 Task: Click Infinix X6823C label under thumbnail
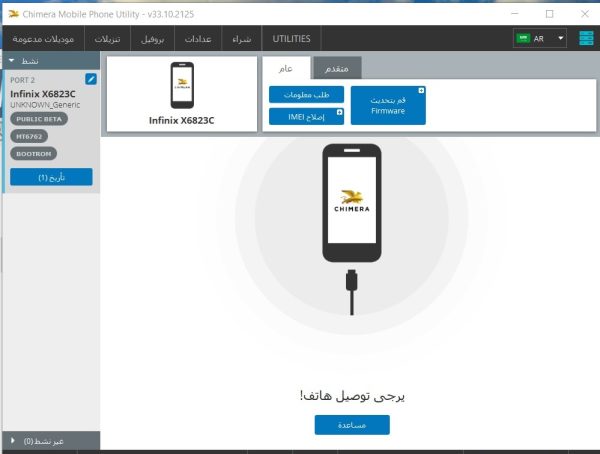tap(182, 121)
